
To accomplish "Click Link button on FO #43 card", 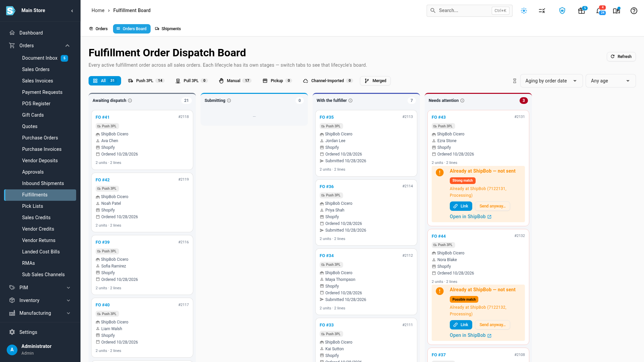I will [461, 206].
